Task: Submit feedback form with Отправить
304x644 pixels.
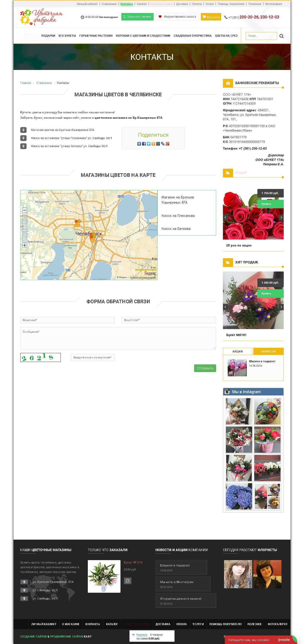Action: click(x=205, y=368)
